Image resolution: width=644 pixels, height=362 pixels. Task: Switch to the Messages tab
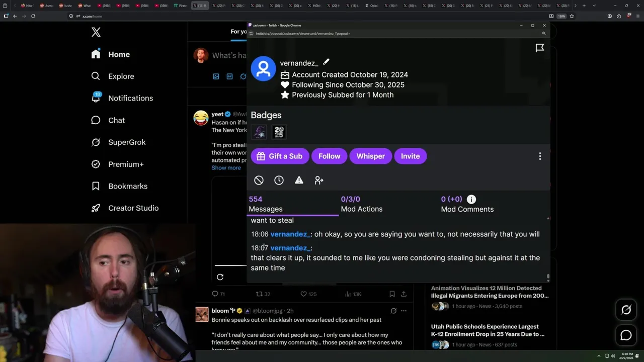(293, 204)
